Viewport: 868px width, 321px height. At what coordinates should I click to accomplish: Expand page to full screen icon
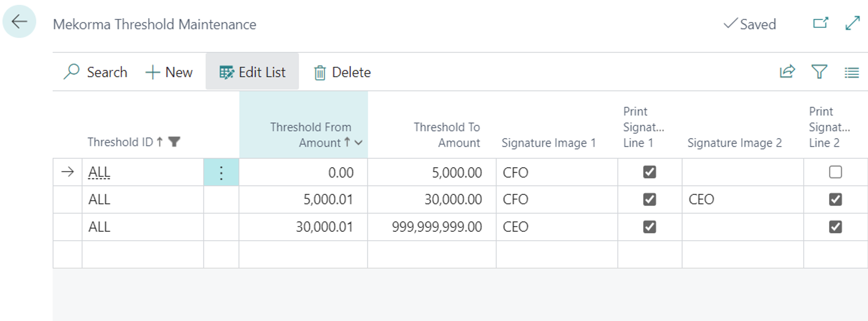coord(853,23)
